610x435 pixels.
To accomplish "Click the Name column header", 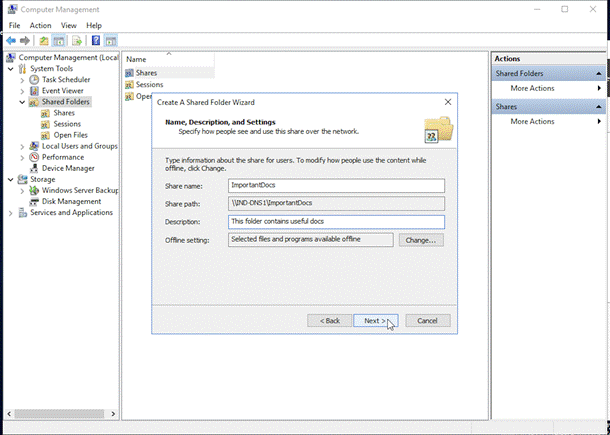I will click(x=169, y=60).
